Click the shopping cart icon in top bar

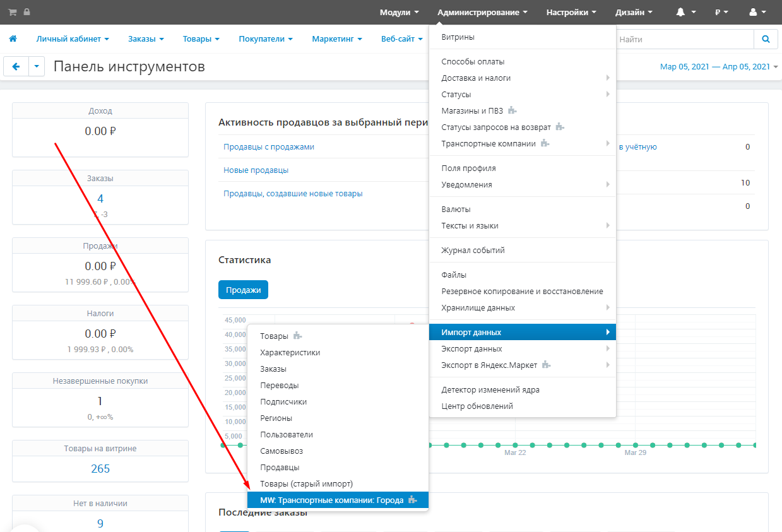(x=13, y=12)
